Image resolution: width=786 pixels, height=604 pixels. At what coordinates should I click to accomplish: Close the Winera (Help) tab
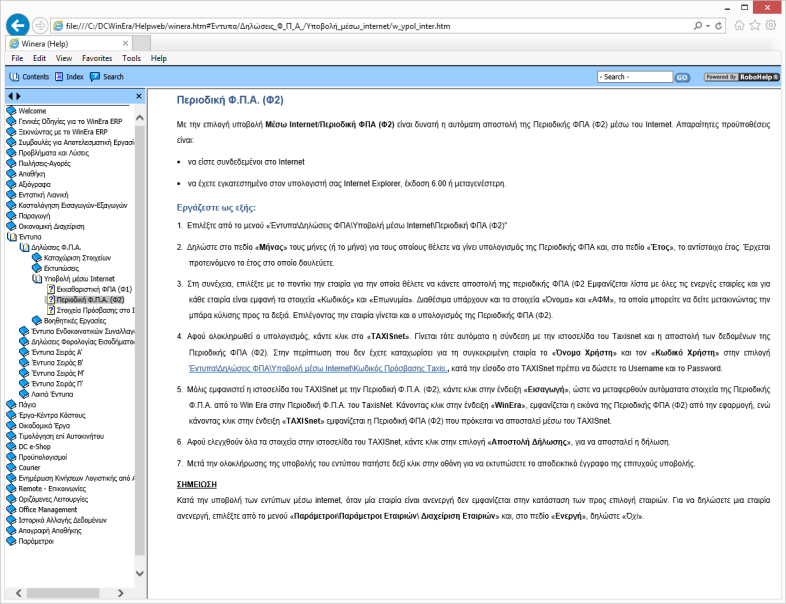pyautogui.click(x=125, y=44)
